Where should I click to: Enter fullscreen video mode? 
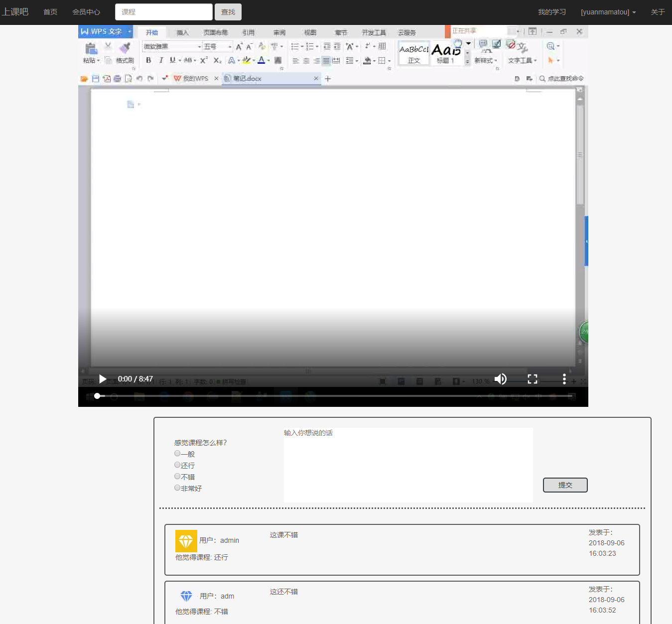point(532,379)
